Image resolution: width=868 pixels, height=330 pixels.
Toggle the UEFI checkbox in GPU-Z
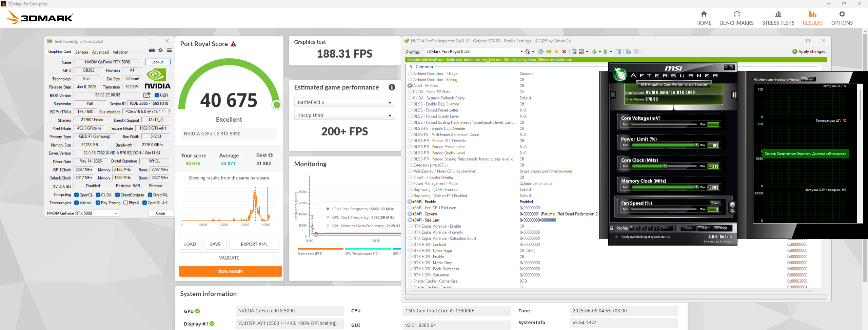coord(157,95)
